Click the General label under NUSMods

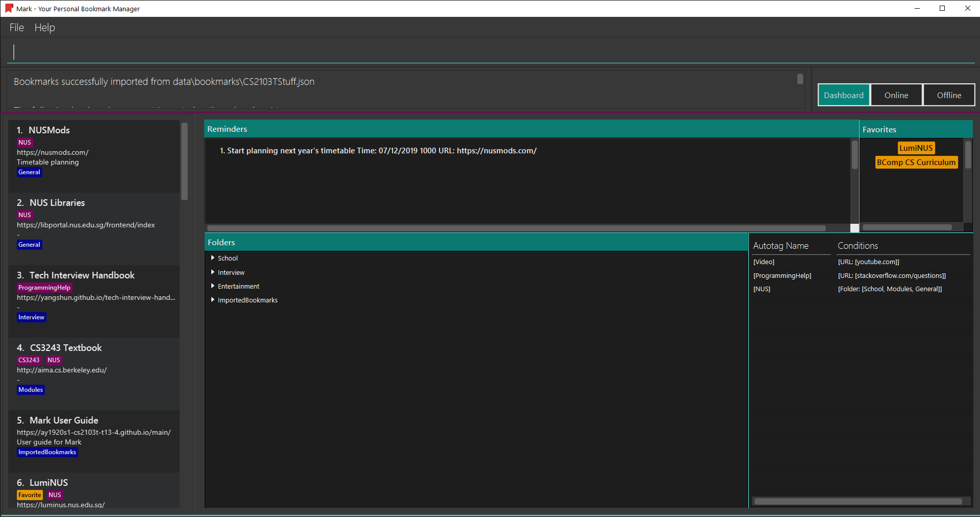click(x=29, y=172)
